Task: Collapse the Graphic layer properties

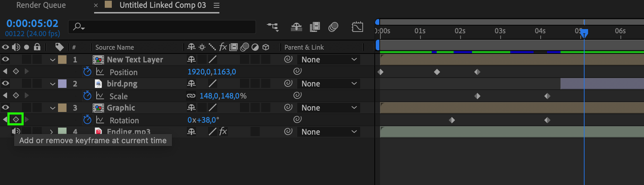Action: tap(53, 108)
